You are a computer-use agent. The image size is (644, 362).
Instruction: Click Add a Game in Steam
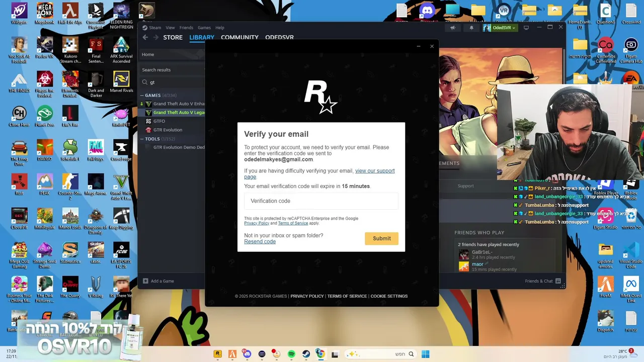click(x=158, y=281)
